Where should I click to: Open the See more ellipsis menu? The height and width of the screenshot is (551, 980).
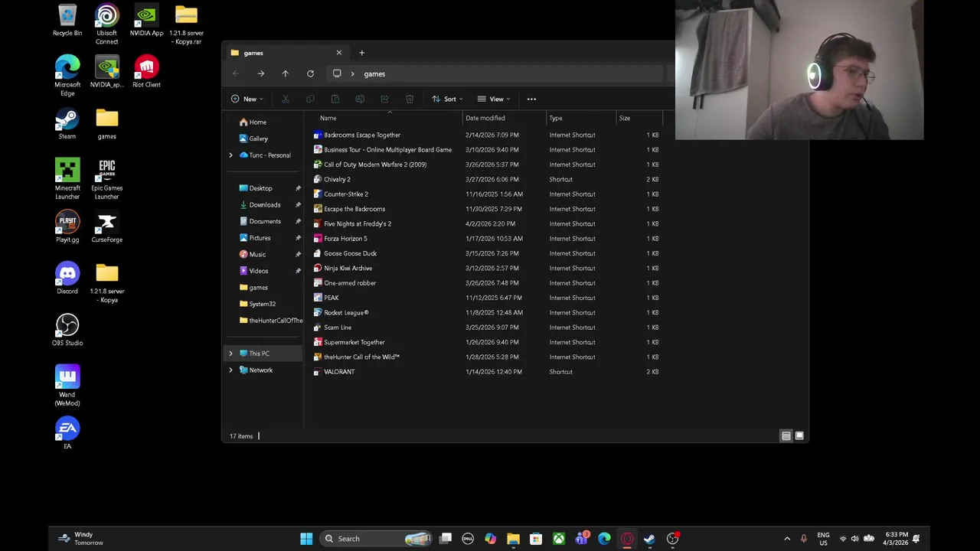531,99
